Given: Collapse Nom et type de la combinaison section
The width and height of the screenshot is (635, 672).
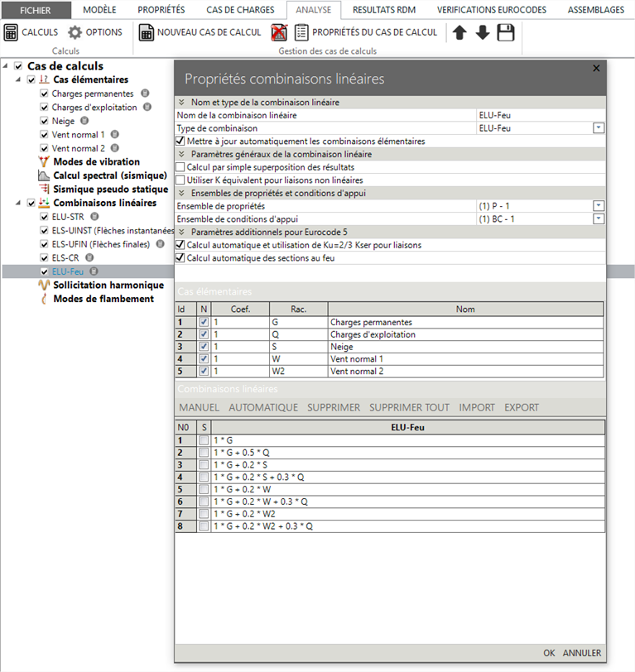Looking at the screenshot, I should pos(181,103).
